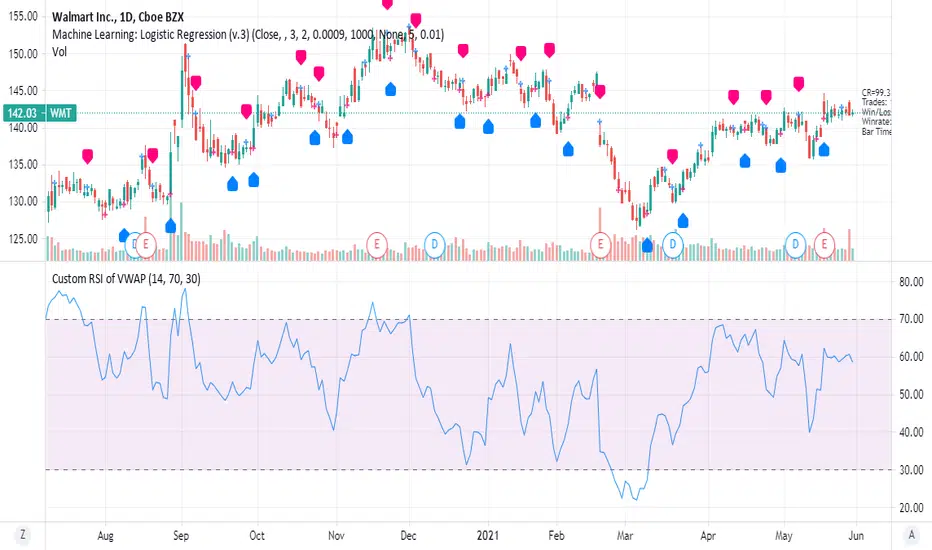Image resolution: width=932 pixels, height=550 pixels.
Task: Click the pink sell marker in mid-March
Action: 672,156
